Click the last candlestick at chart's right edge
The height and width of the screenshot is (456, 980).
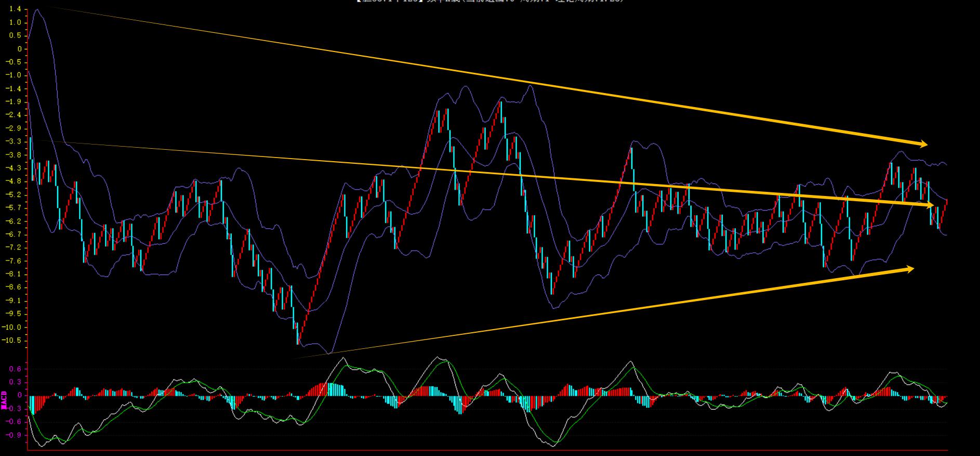[946, 204]
